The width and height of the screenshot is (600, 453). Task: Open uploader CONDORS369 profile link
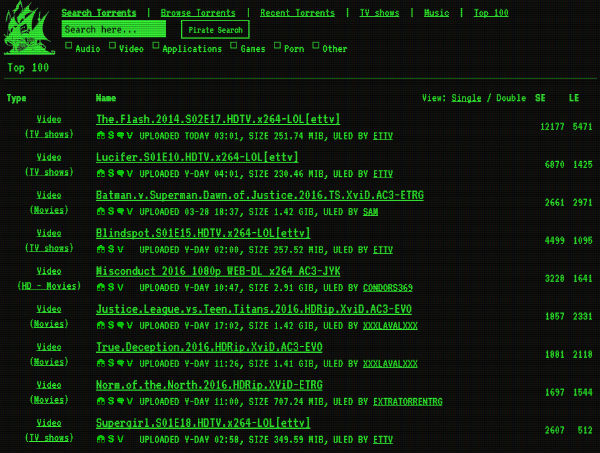388,288
